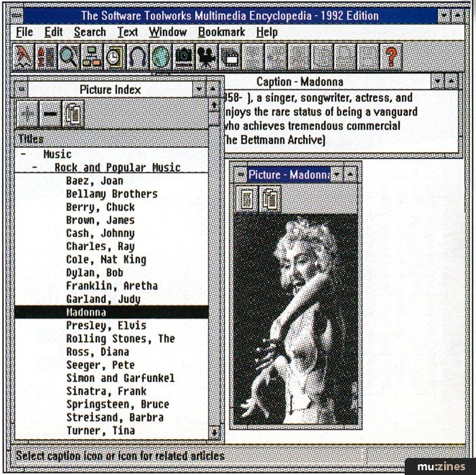
Task: Select Sinatra, Frank entry
Action: 106,391
